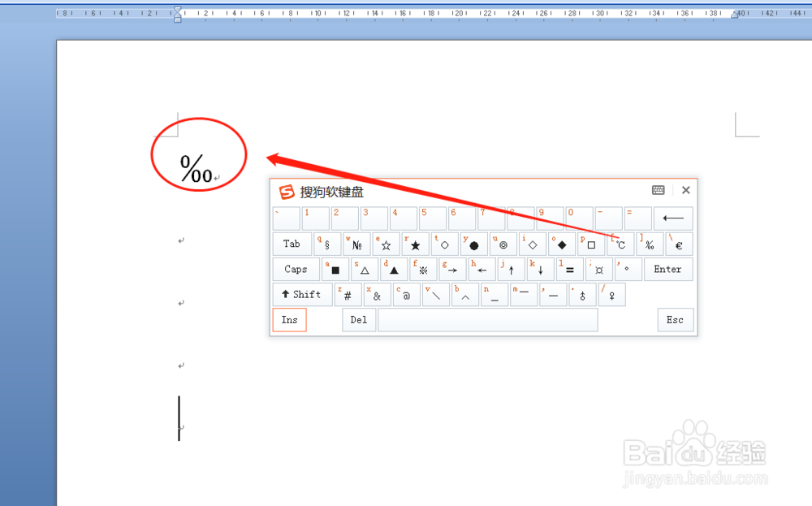The width and height of the screenshot is (812, 506).
Task: Insert the hollow diamond ◇ symbol
Action: coord(533,244)
